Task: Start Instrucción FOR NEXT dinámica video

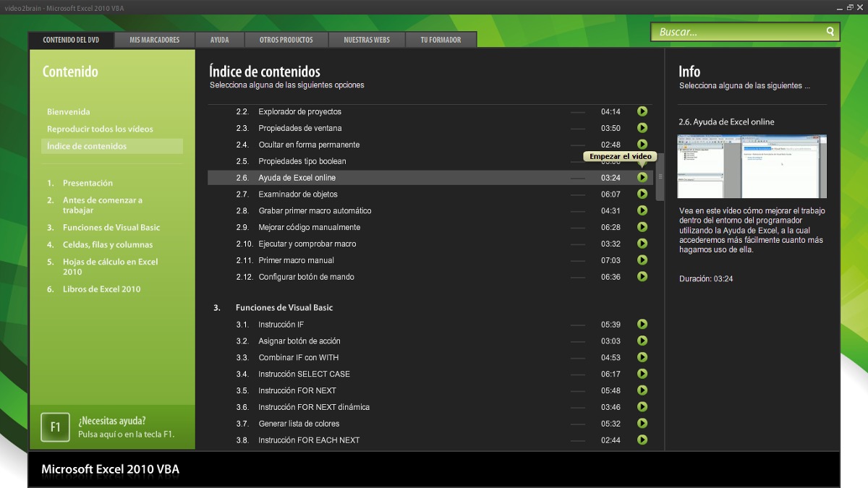Action: [642, 407]
